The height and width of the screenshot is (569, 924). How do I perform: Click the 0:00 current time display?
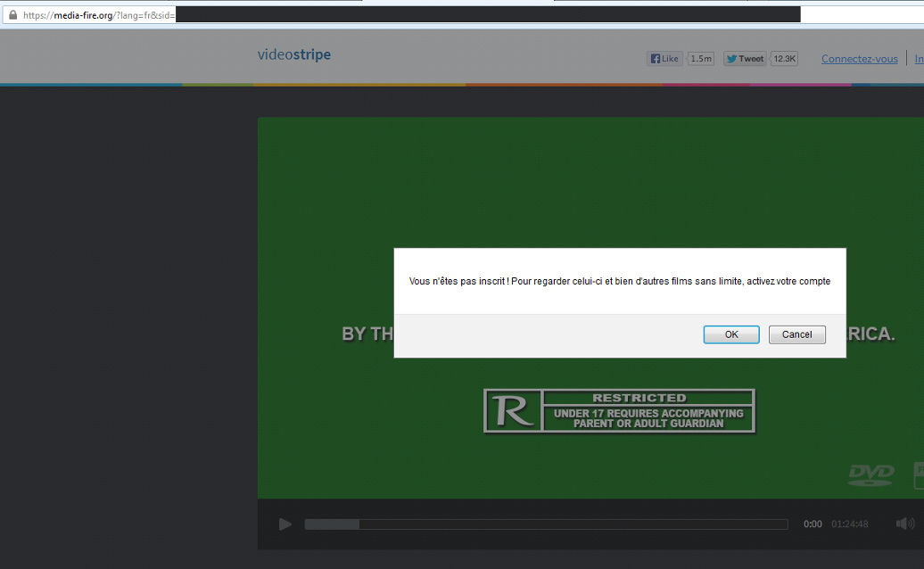(813, 524)
